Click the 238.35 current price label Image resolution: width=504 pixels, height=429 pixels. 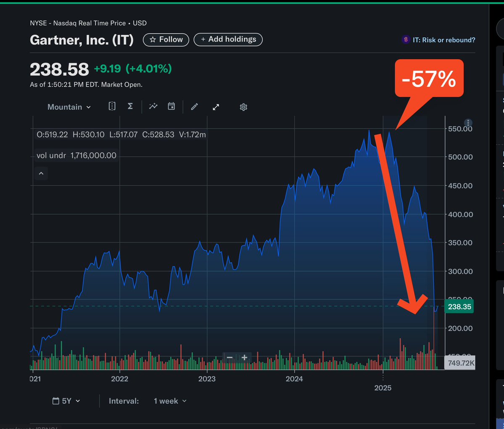[x=459, y=307]
